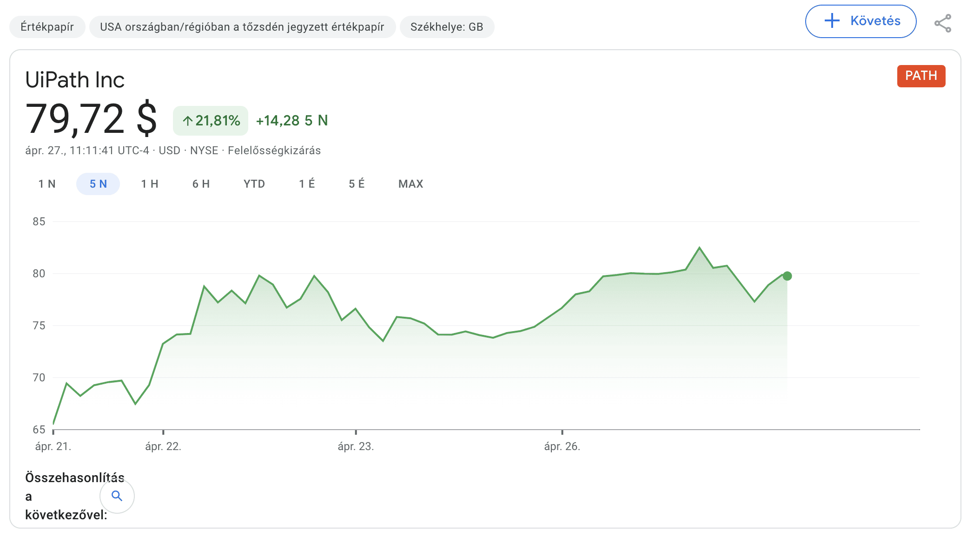980x536 pixels.
Task: Select the 5 É time range
Action: [x=357, y=184]
